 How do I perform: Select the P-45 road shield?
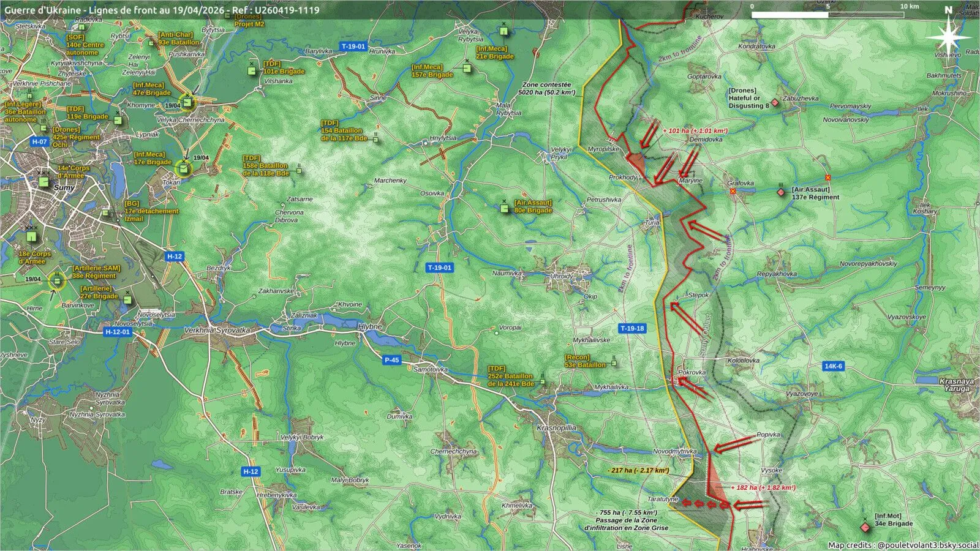pos(391,360)
